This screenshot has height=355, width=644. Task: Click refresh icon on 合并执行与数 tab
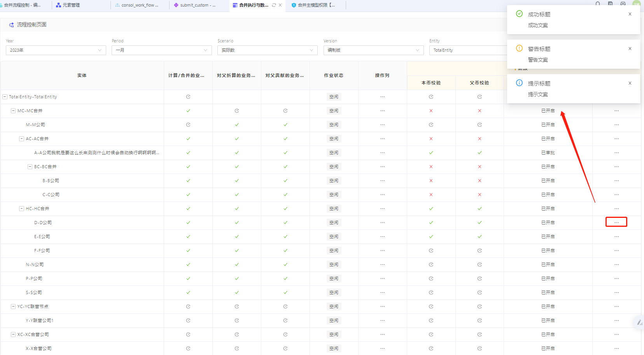click(274, 5)
